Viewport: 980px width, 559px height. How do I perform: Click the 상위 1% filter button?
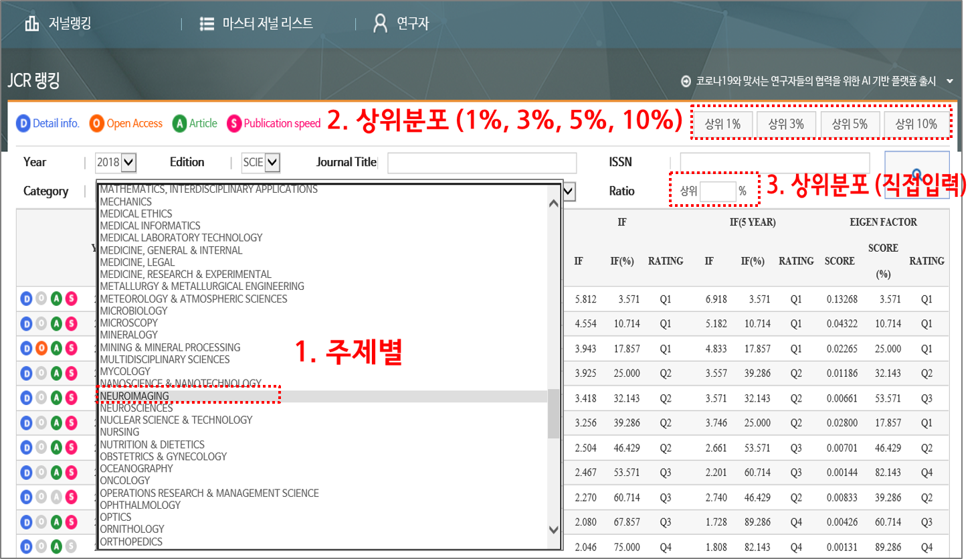(x=722, y=124)
